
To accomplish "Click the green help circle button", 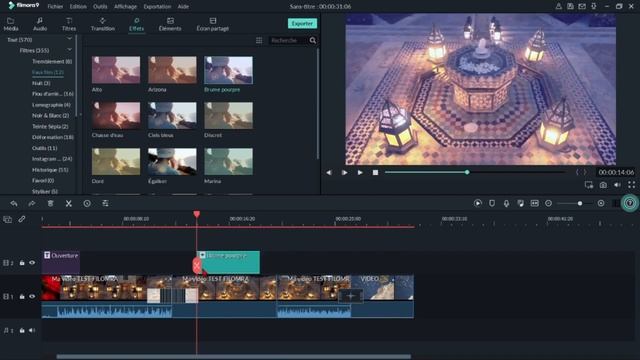I will 630,203.
